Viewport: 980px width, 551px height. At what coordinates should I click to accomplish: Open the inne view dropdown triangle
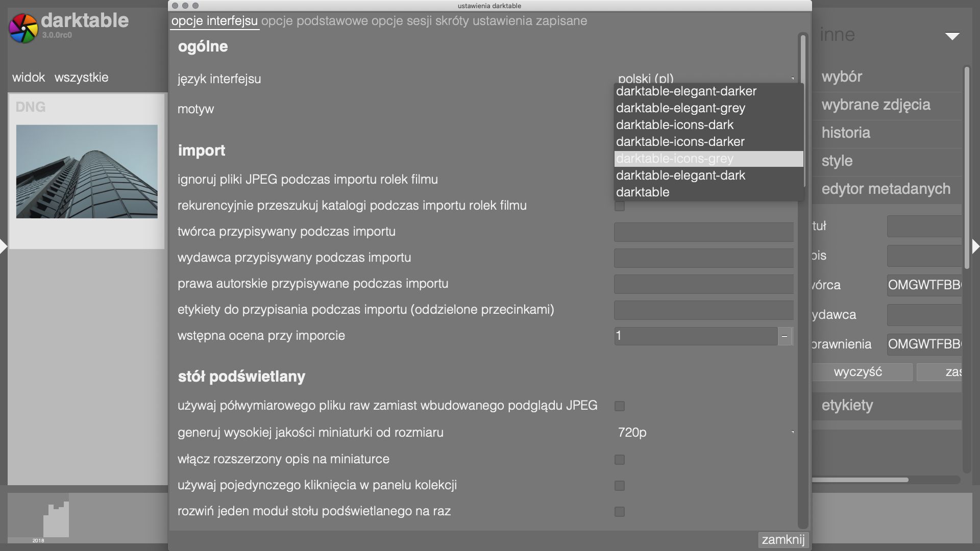(x=952, y=36)
